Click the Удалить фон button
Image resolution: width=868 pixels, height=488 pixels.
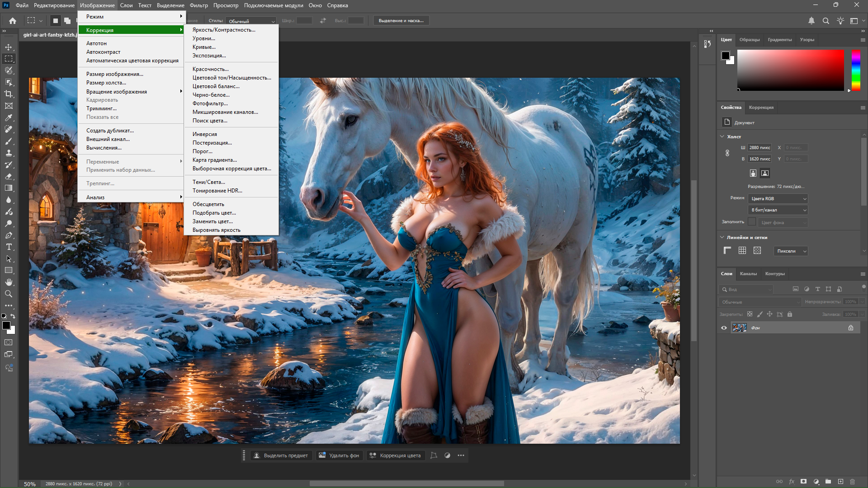click(x=339, y=455)
